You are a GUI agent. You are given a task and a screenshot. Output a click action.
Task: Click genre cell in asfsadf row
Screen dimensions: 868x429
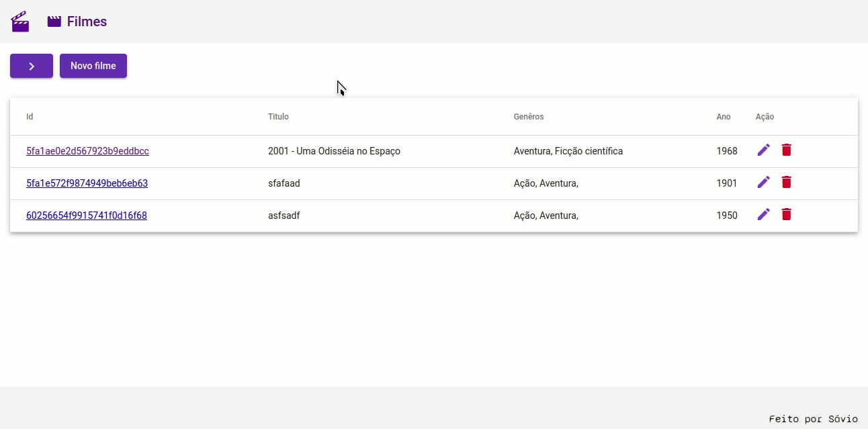point(546,216)
